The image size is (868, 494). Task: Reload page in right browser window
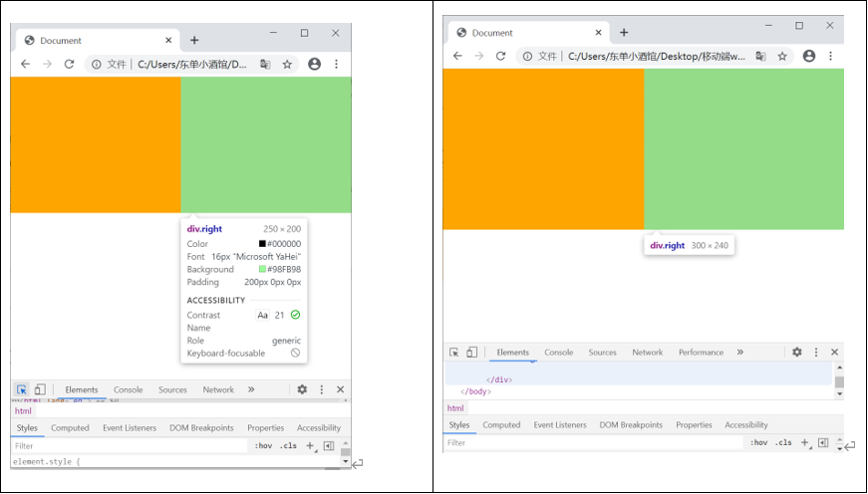(500, 56)
